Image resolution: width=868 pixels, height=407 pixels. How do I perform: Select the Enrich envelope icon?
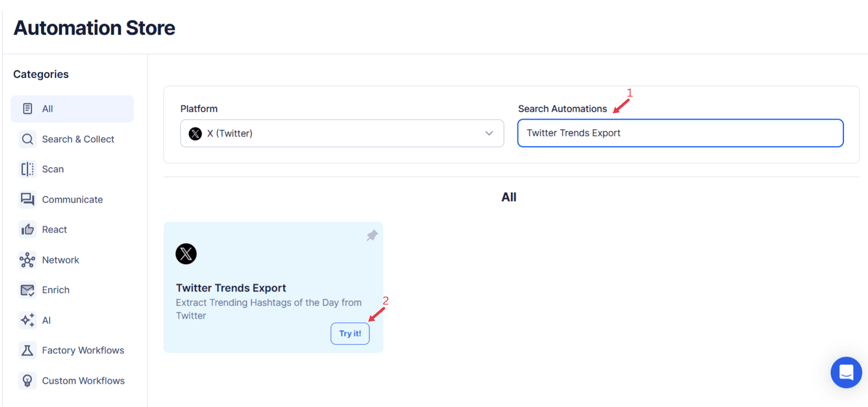[x=27, y=289]
